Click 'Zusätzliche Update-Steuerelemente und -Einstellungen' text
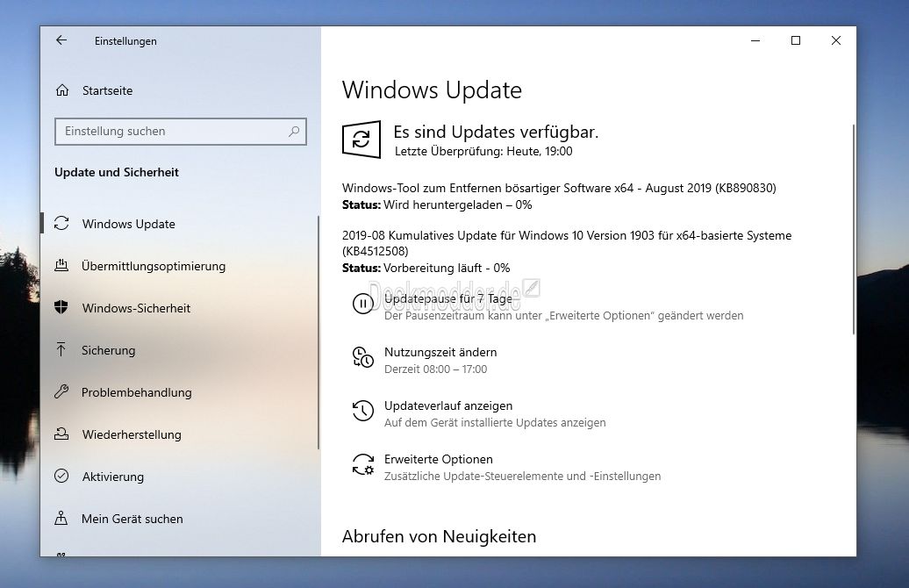Screen dimensions: 909x588 522,476
